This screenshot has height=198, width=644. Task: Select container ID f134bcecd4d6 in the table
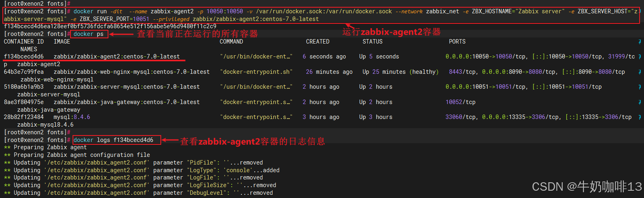coord(24,56)
